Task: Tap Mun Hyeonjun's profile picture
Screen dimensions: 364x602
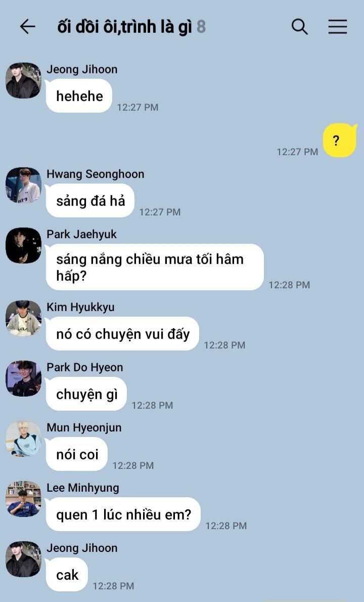Action: pos(23,439)
